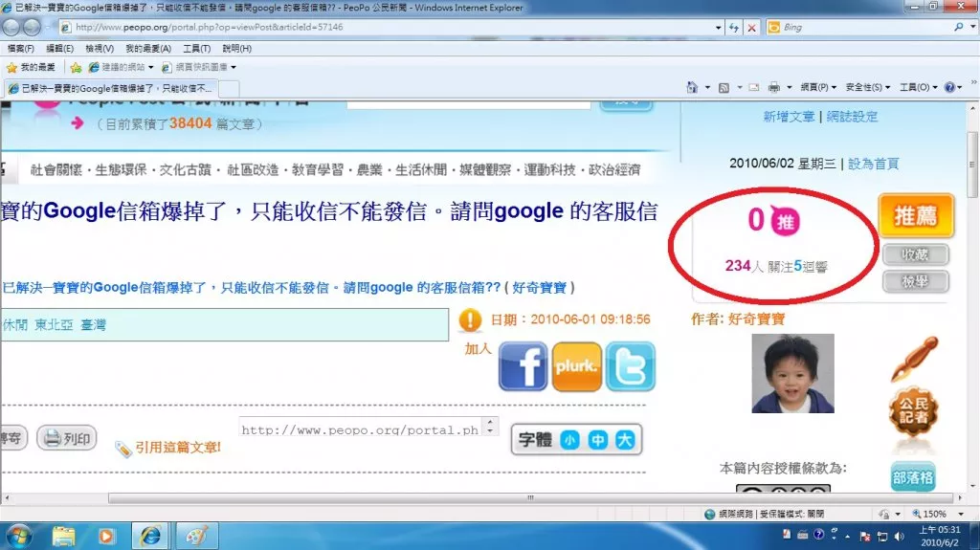Click the 臺灣 tag link
The height and width of the screenshot is (550, 980).
click(x=93, y=325)
